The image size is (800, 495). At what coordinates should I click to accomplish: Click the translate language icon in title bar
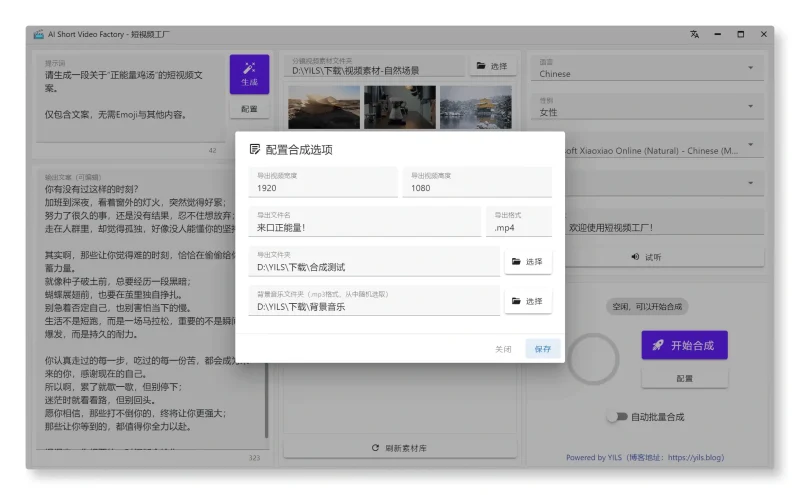pyautogui.click(x=694, y=34)
